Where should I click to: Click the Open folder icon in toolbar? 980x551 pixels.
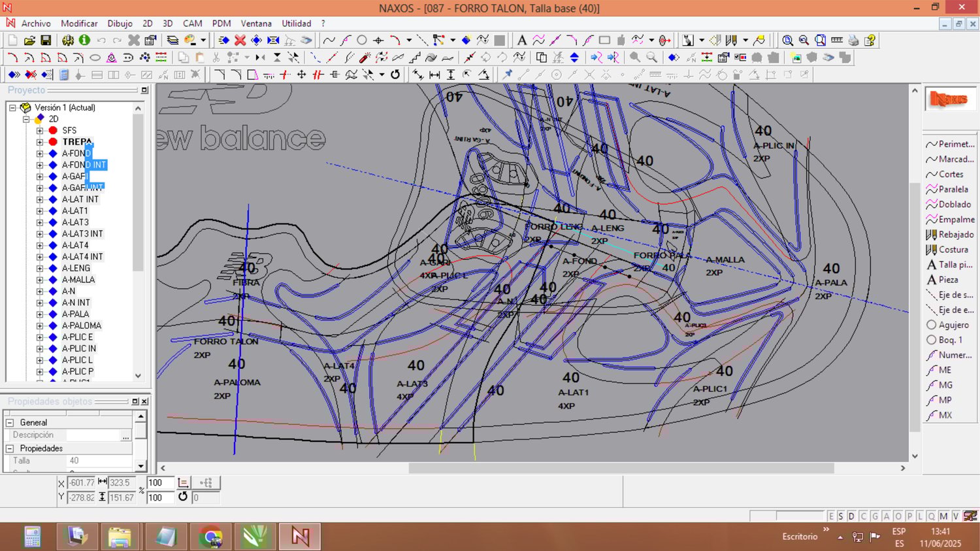[29, 41]
